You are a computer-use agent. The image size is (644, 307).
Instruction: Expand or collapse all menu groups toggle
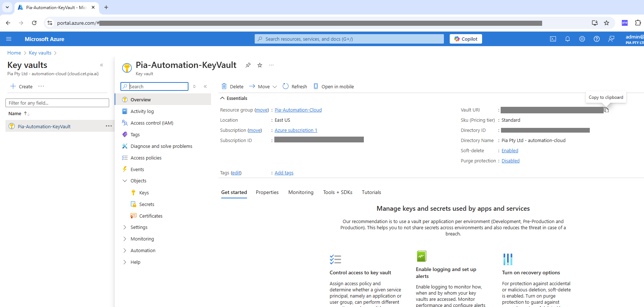click(194, 86)
